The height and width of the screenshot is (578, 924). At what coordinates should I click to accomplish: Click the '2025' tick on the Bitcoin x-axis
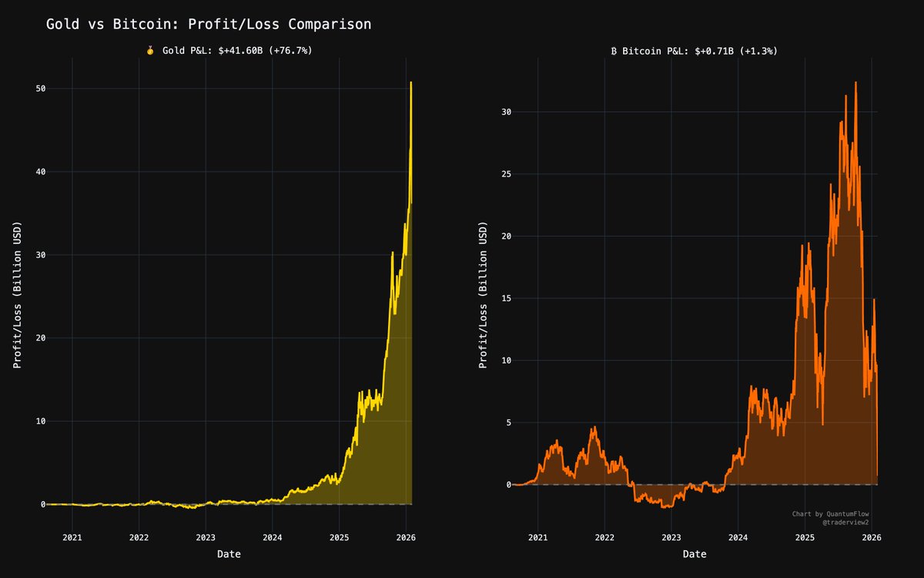pyautogui.click(x=805, y=536)
